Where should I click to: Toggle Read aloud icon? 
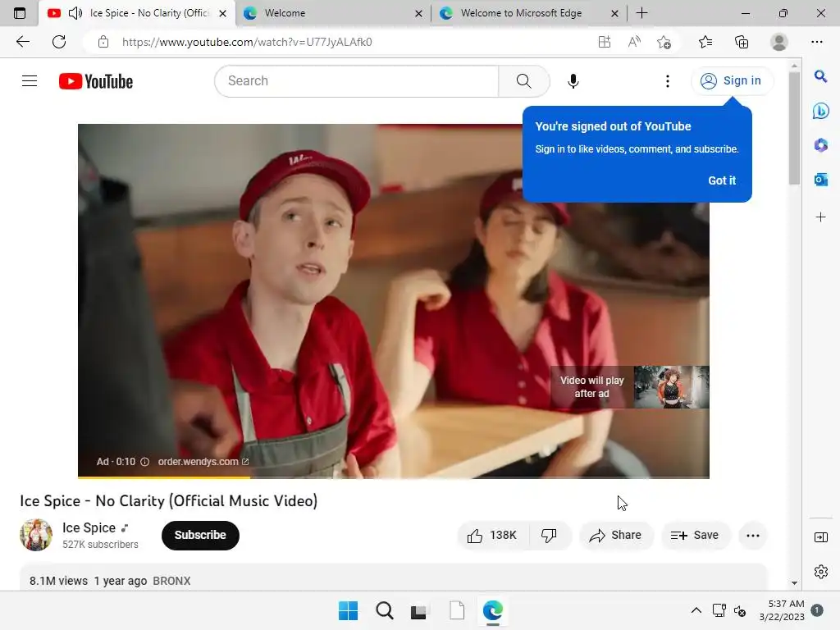click(634, 42)
